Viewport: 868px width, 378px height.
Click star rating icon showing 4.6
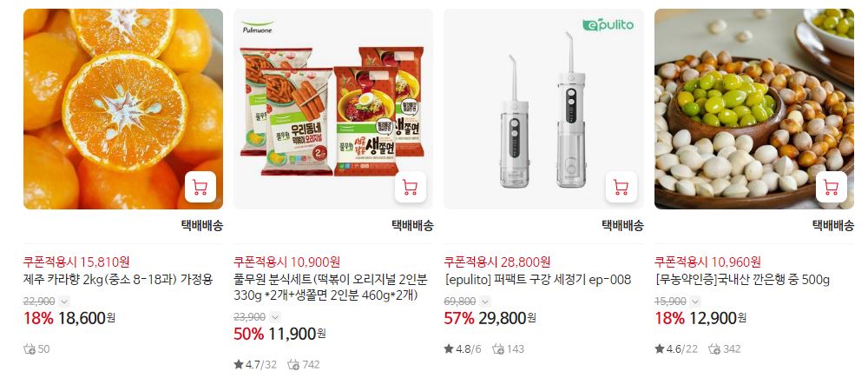point(660,349)
